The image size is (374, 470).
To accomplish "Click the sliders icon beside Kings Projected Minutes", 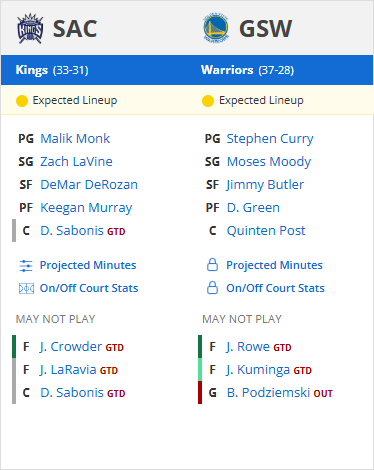I will (x=26, y=266).
